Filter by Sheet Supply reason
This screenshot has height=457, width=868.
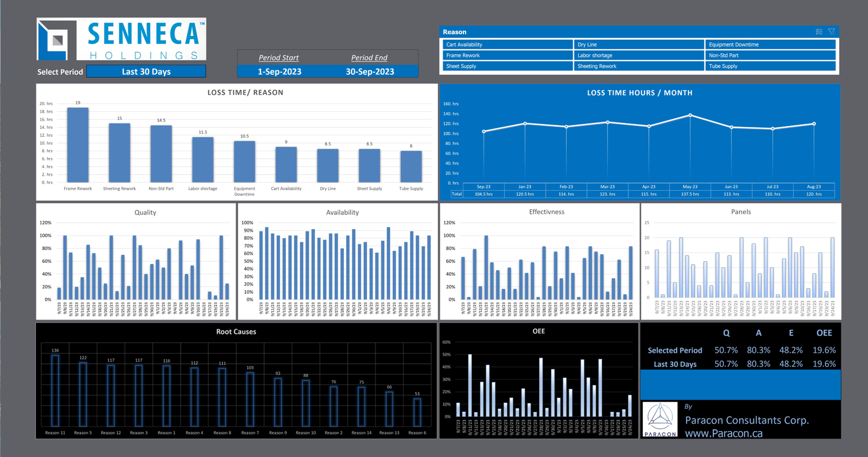tap(507, 66)
